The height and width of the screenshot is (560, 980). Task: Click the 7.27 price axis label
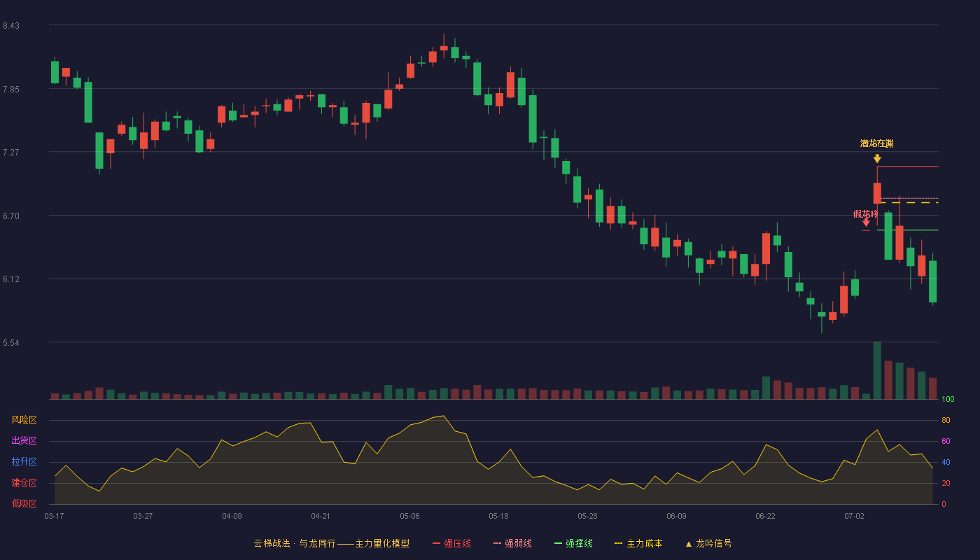tap(11, 153)
